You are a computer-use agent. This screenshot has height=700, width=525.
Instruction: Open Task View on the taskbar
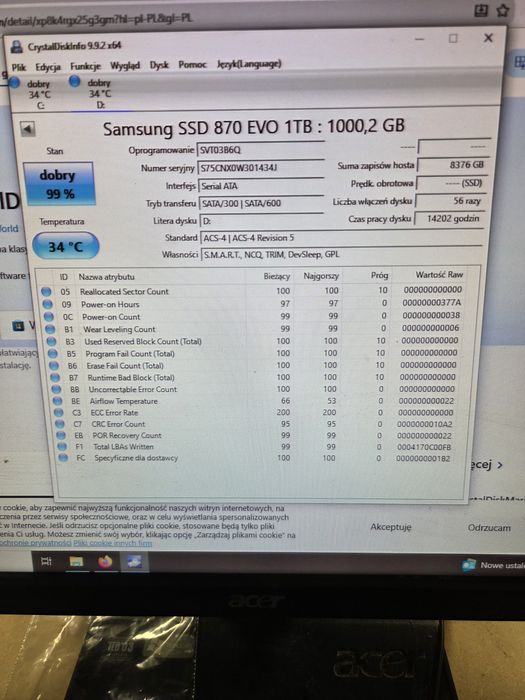(x=46, y=562)
